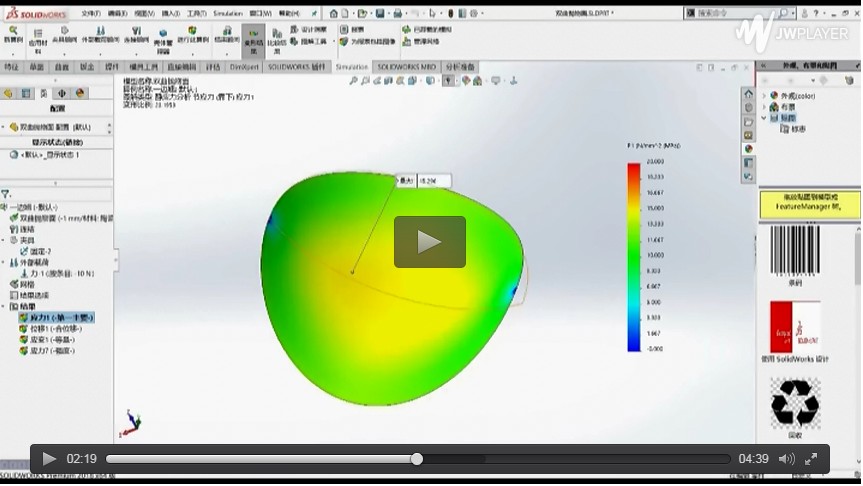Click the large center play button overlay

tap(429, 242)
